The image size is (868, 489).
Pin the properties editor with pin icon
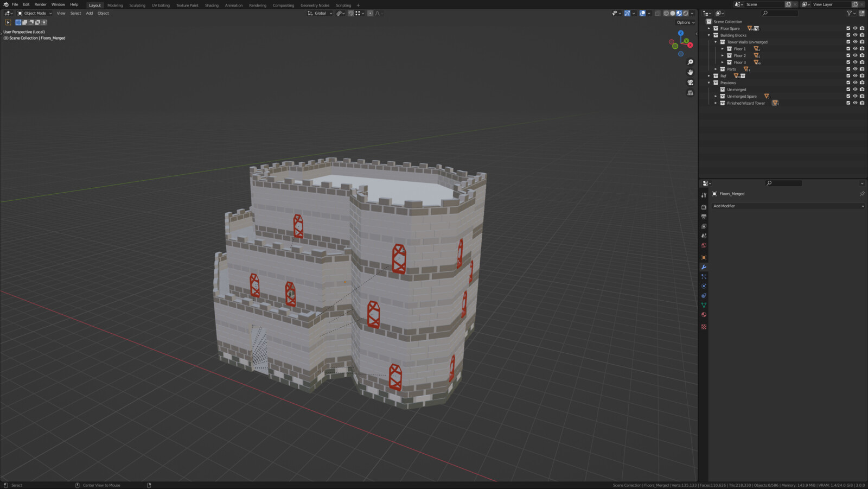coord(862,194)
